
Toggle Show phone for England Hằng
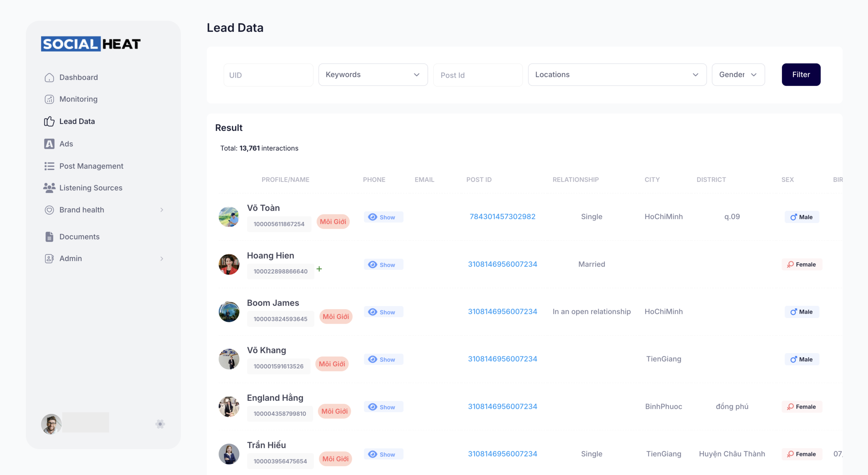point(383,407)
